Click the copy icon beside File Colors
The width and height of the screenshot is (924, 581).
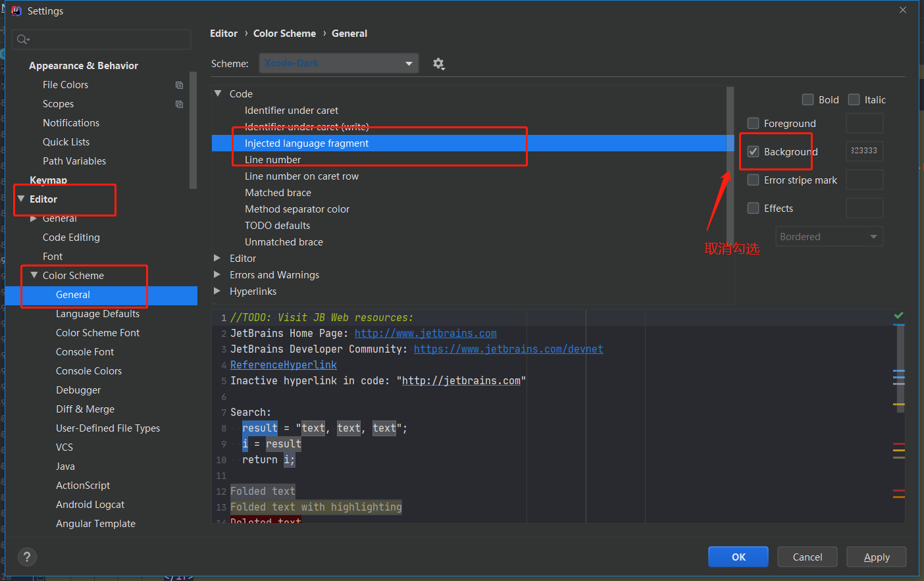click(x=179, y=85)
